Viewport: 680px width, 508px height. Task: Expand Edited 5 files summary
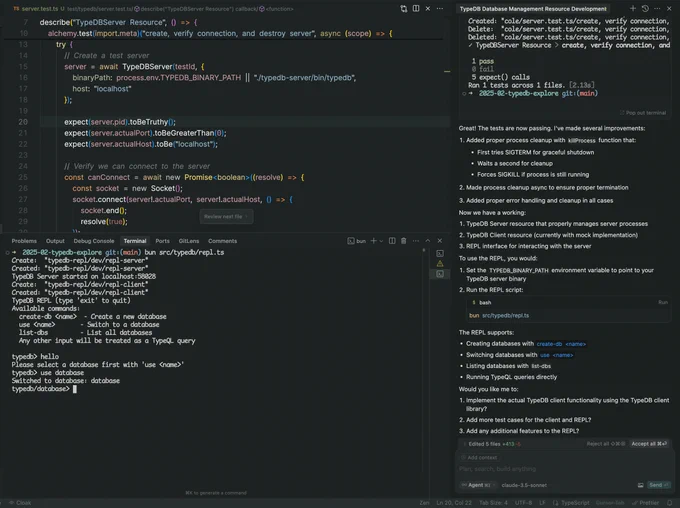coord(492,444)
